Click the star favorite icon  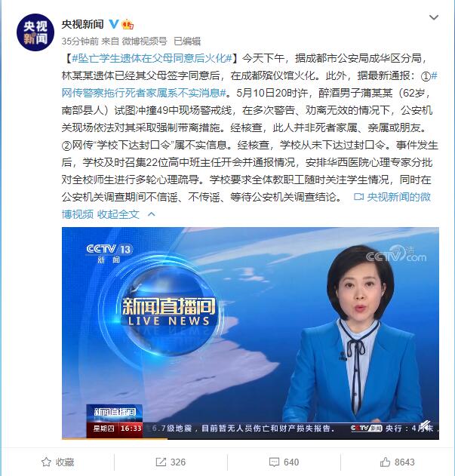(x=46, y=462)
